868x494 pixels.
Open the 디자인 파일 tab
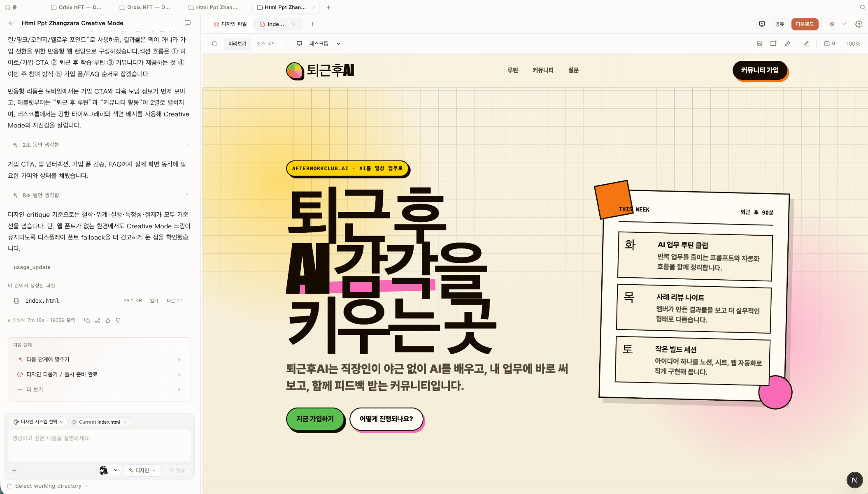(x=230, y=24)
